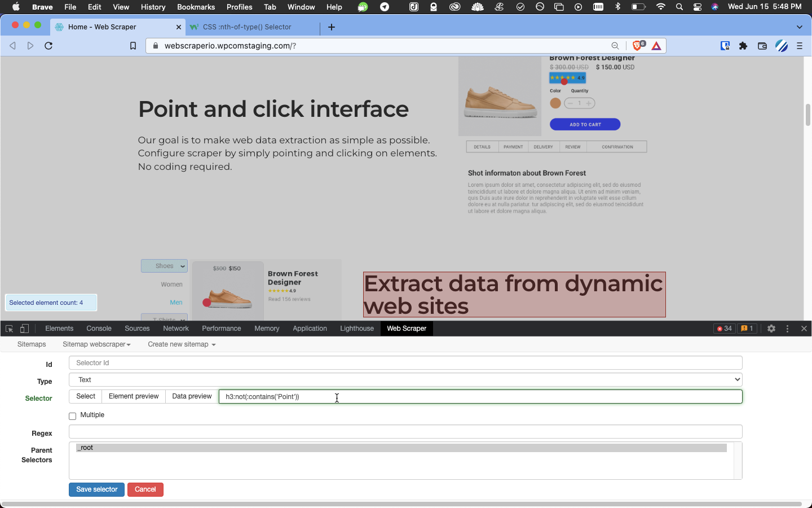This screenshot has height=508, width=812.
Task: Open the Network tab in DevTools
Action: 175,329
